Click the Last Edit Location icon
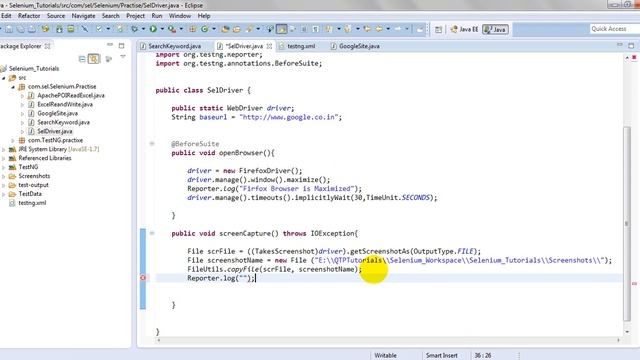 [x=367, y=29]
